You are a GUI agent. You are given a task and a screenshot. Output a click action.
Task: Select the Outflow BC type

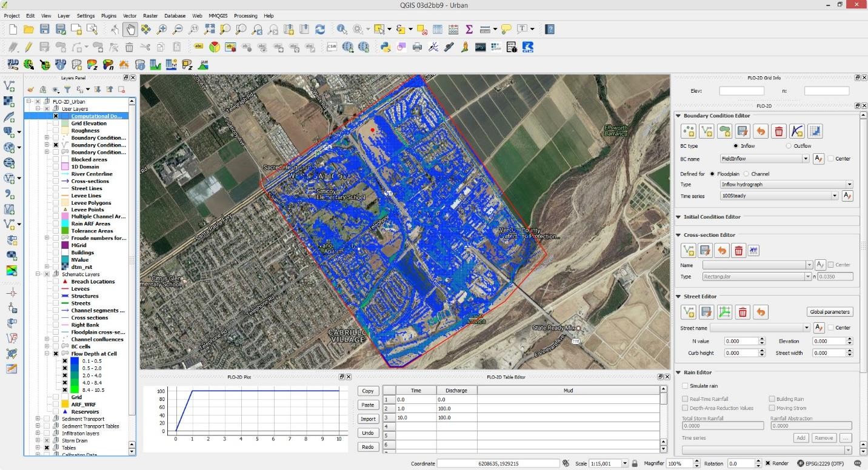(x=789, y=146)
